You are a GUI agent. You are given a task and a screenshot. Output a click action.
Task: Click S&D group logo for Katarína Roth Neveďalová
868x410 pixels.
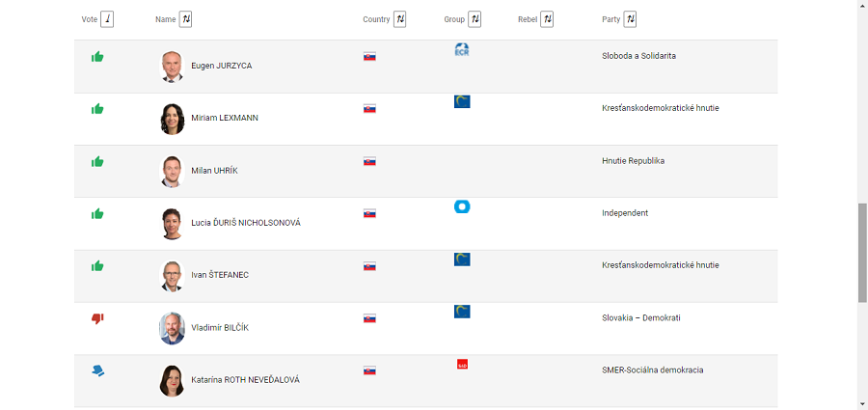coord(462,364)
